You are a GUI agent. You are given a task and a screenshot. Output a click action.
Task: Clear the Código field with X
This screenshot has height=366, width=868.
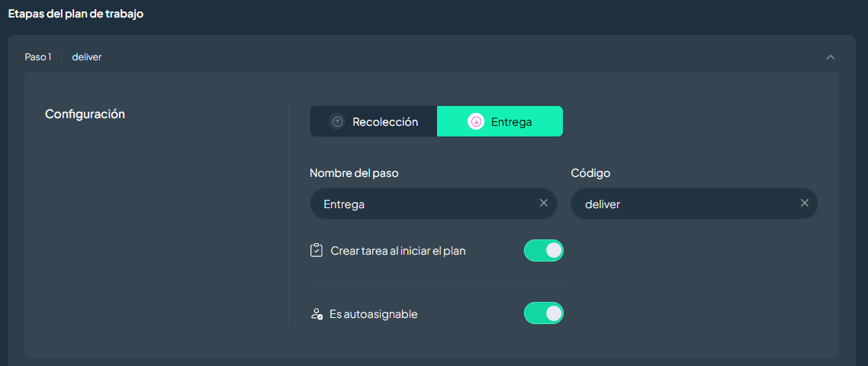(805, 204)
